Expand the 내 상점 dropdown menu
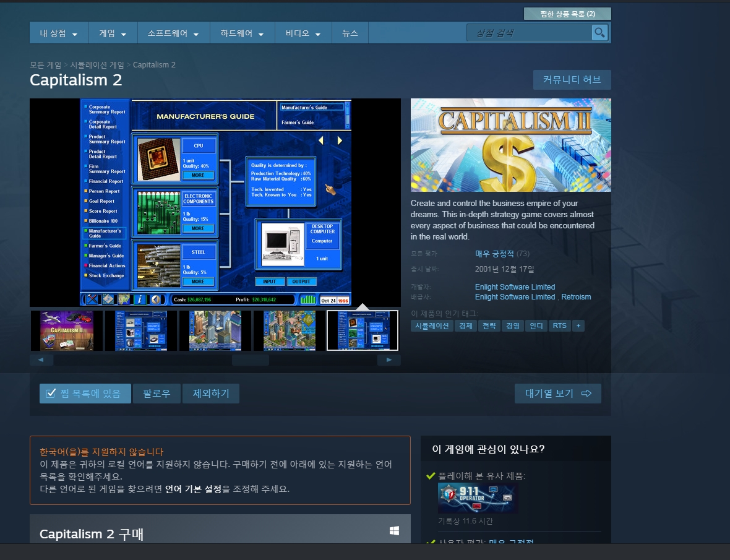The width and height of the screenshot is (730, 560). pyautogui.click(x=59, y=33)
